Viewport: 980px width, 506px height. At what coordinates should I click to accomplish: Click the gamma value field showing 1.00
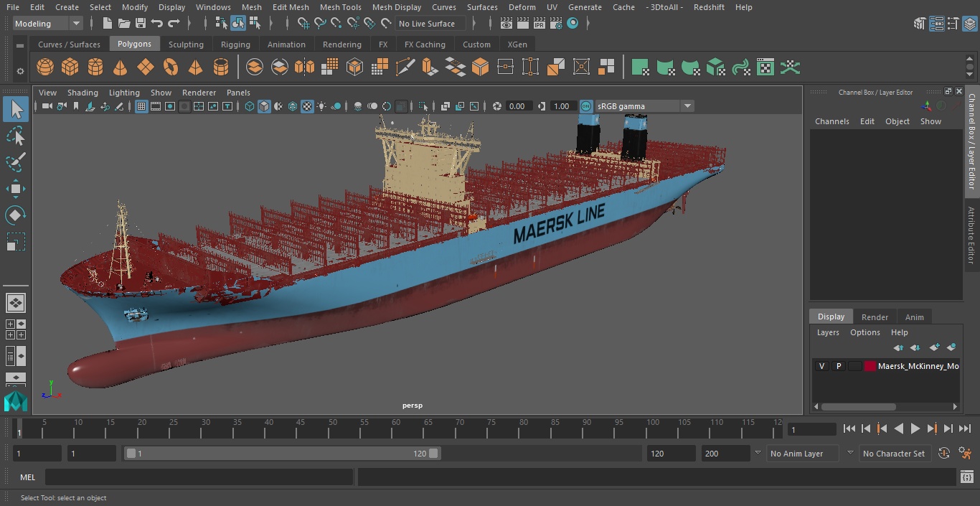click(x=562, y=106)
